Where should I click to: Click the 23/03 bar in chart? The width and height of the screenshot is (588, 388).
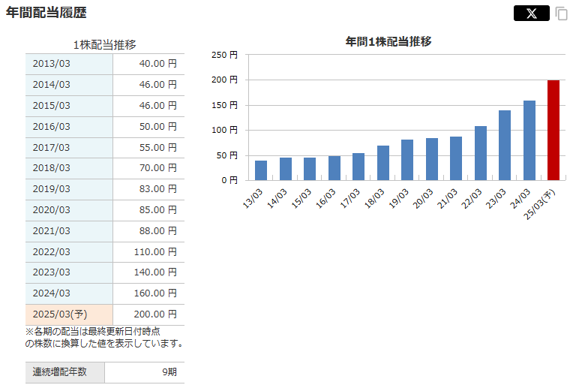click(505, 146)
